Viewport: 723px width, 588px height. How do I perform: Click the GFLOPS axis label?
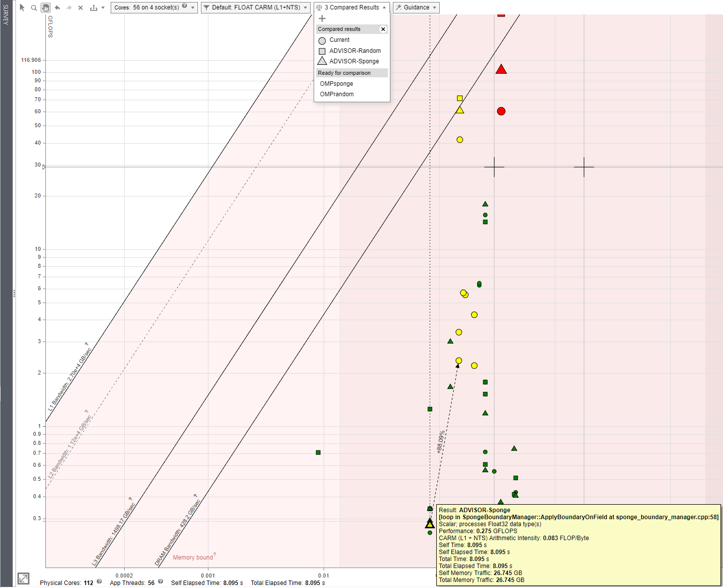(x=50, y=27)
